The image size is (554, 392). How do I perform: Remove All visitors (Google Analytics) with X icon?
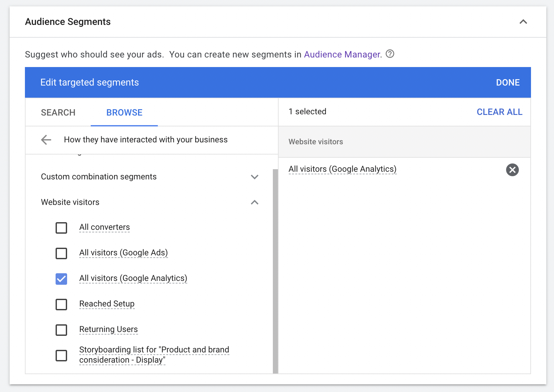[512, 170]
